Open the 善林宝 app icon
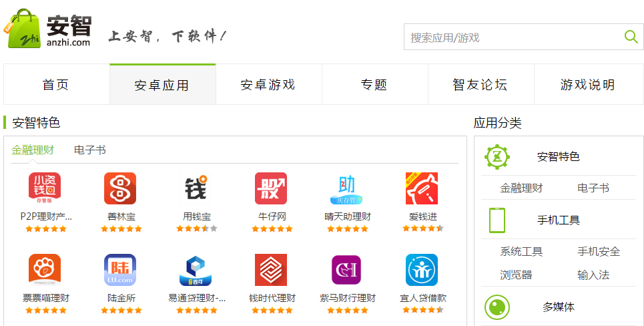This screenshot has height=326, width=644. [120, 188]
